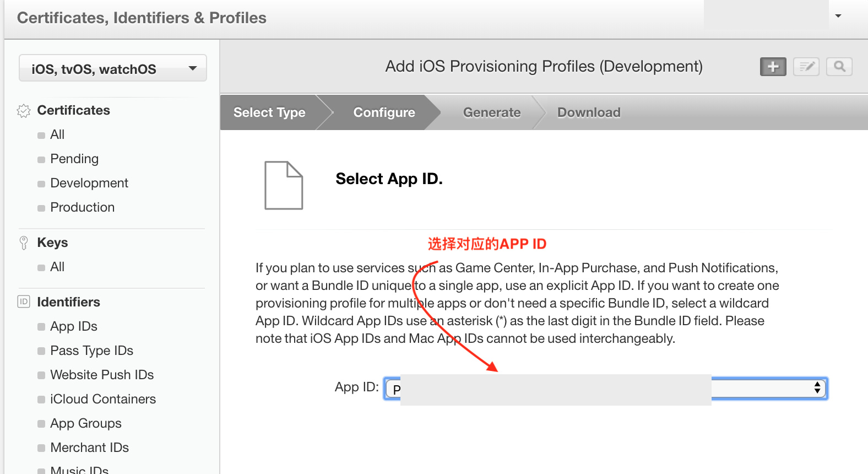Screen dimensions: 868x474
Task: Open the App ID selection dropdown
Action: pyautogui.click(x=605, y=389)
